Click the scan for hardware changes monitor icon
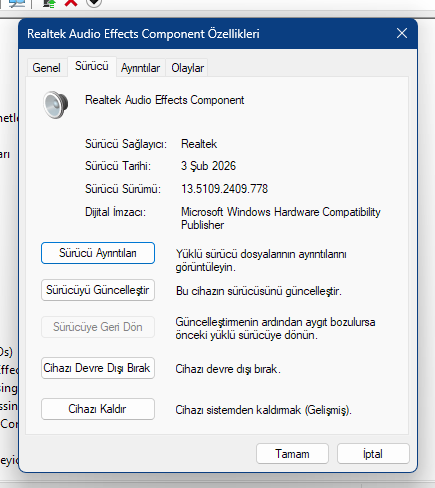The image size is (435, 488). click(x=17, y=3)
